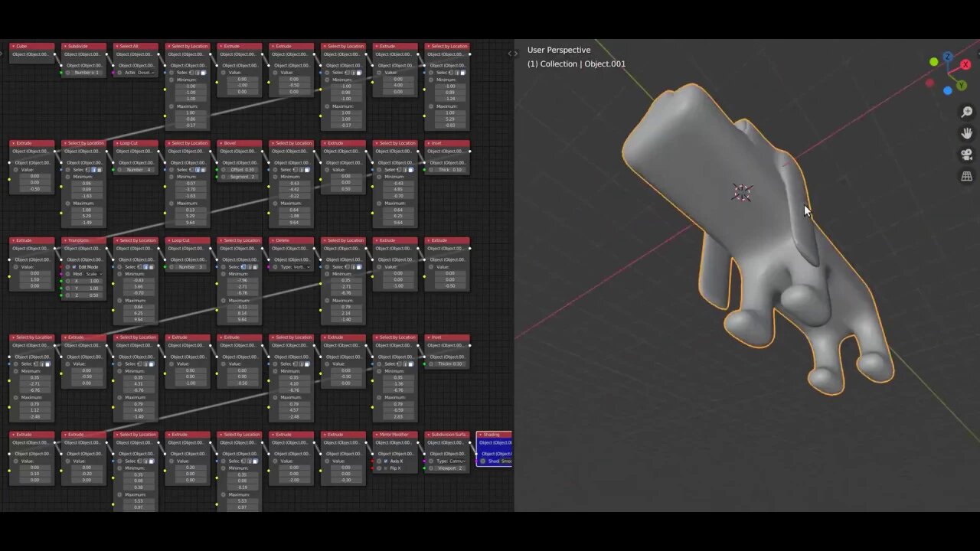Click the Select by Location field showing -7.96
This screenshot has width=980, height=551.
pos(242,281)
